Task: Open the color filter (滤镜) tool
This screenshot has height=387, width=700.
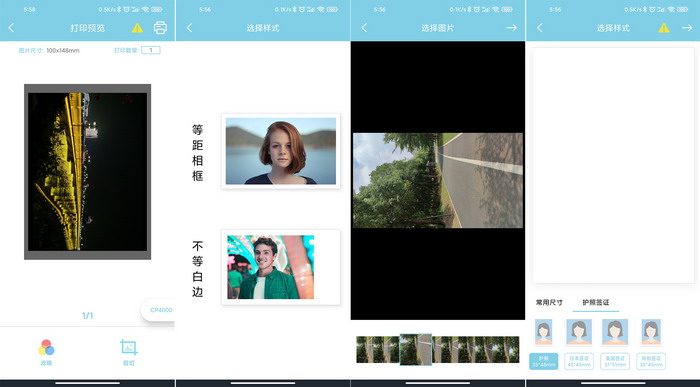Action: click(x=46, y=352)
